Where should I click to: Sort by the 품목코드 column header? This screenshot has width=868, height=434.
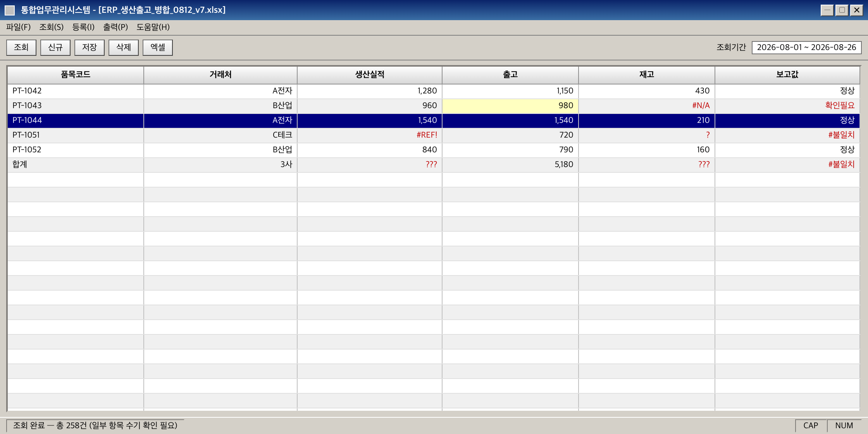(76, 75)
